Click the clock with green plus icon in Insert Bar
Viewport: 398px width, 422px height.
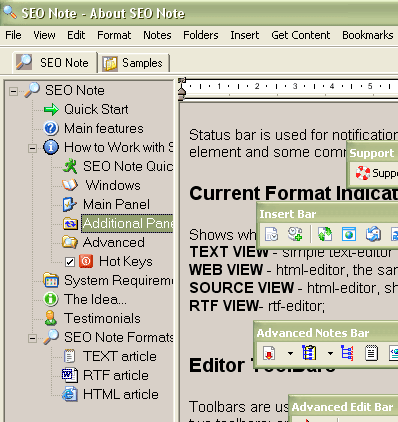295,234
